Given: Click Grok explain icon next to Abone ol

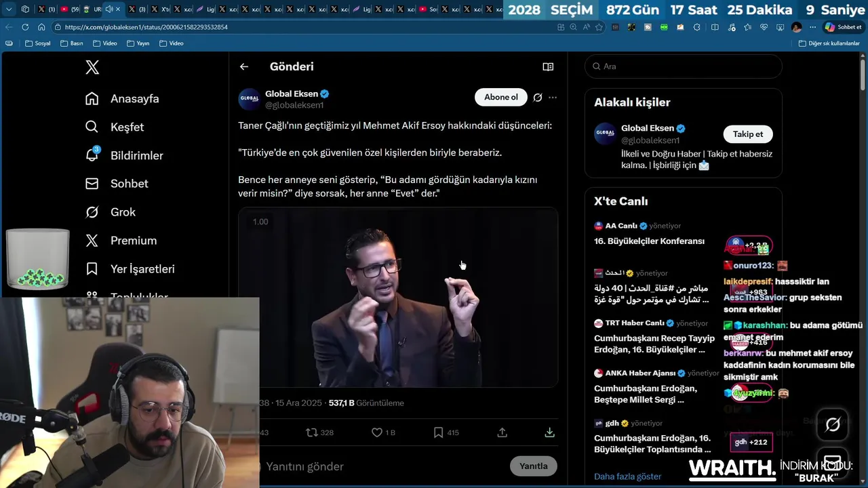Looking at the screenshot, I should coord(538,98).
